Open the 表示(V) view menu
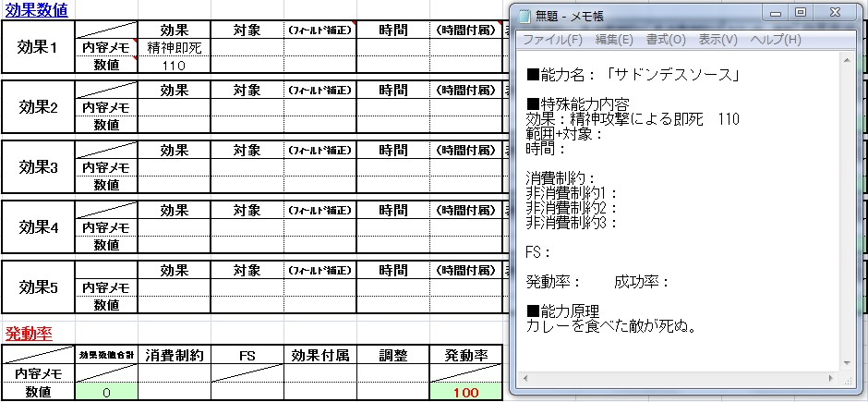This screenshot has width=868, height=402. pos(717,40)
